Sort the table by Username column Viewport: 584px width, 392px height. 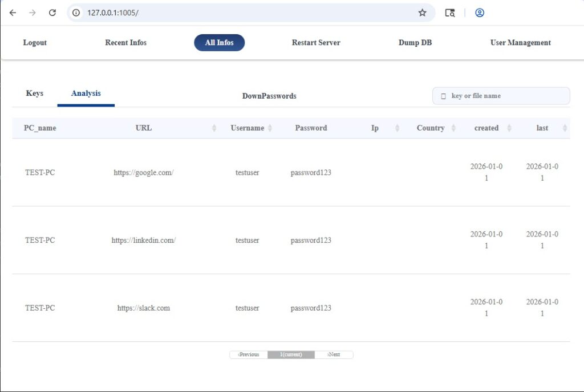click(270, 128)
